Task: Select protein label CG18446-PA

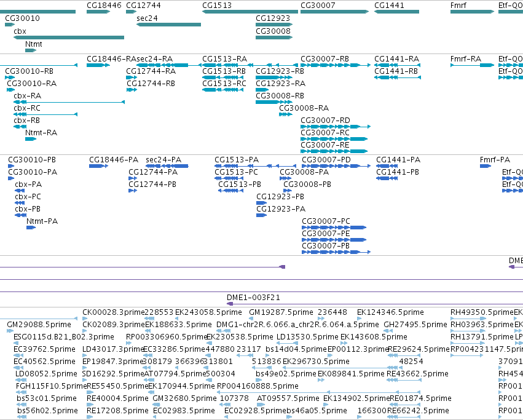Action: (x=114, y=160)
